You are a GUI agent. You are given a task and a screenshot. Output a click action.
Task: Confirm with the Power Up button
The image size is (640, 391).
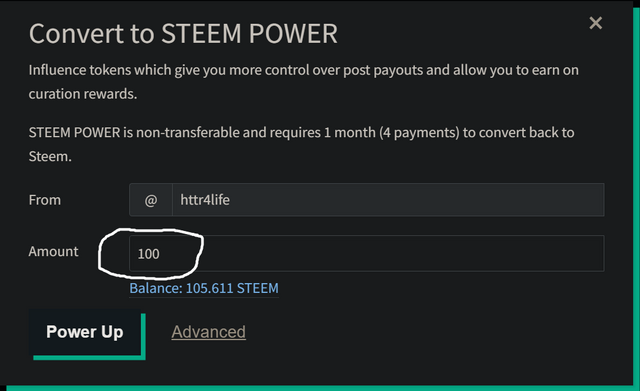pos(87,334)
